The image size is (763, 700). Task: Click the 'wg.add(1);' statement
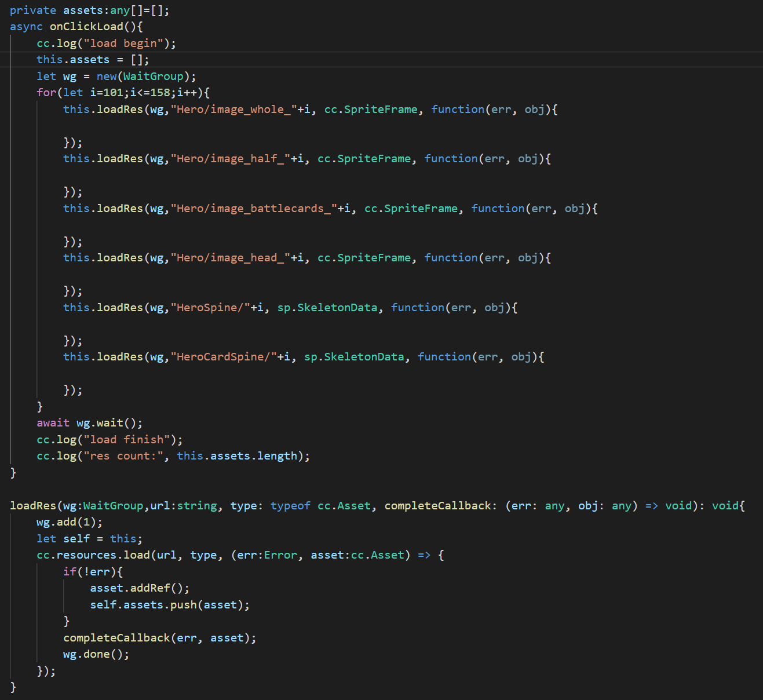pyautogui.click(x=70, y=522)
